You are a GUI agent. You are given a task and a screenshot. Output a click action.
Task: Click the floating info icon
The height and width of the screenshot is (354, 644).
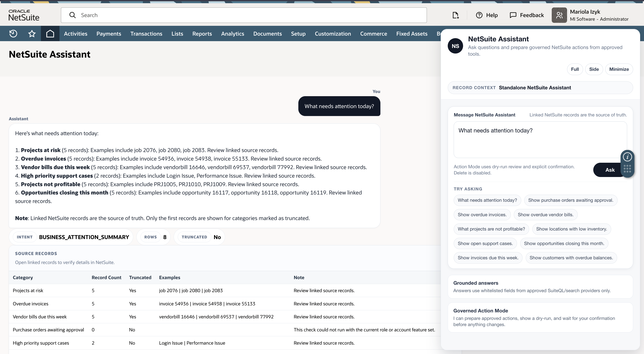point(627,157)
